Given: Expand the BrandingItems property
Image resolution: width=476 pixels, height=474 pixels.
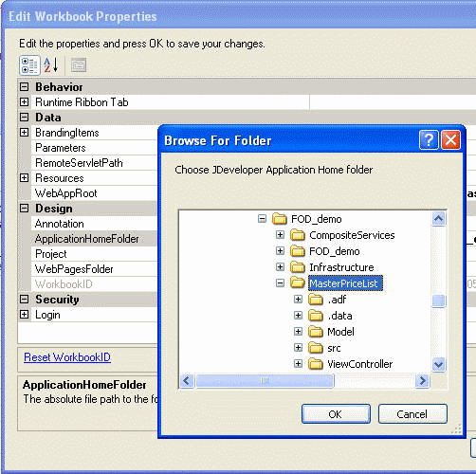Looking at the screenshot, I should 24,132.
